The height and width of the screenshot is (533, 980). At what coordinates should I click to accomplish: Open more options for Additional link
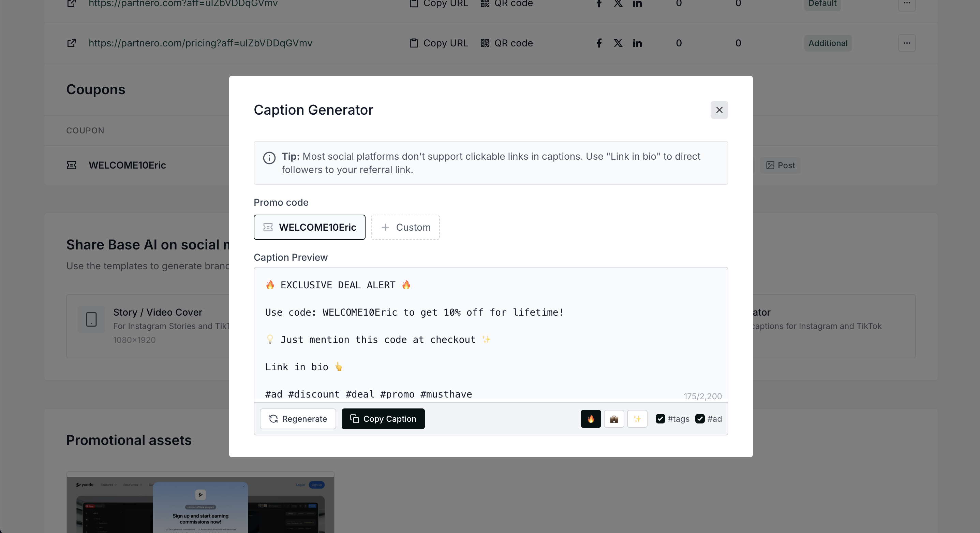907,43
